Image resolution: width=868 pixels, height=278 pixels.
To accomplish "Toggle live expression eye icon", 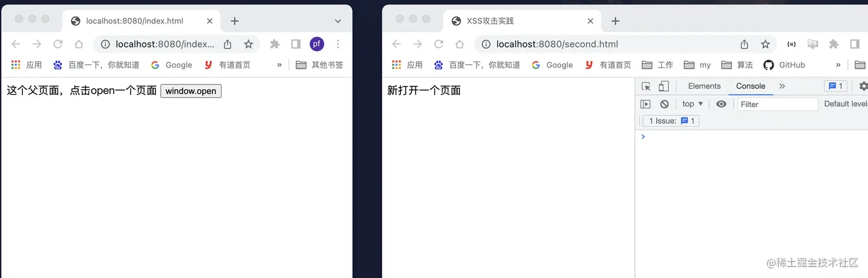I will click(x=722, y=104).
